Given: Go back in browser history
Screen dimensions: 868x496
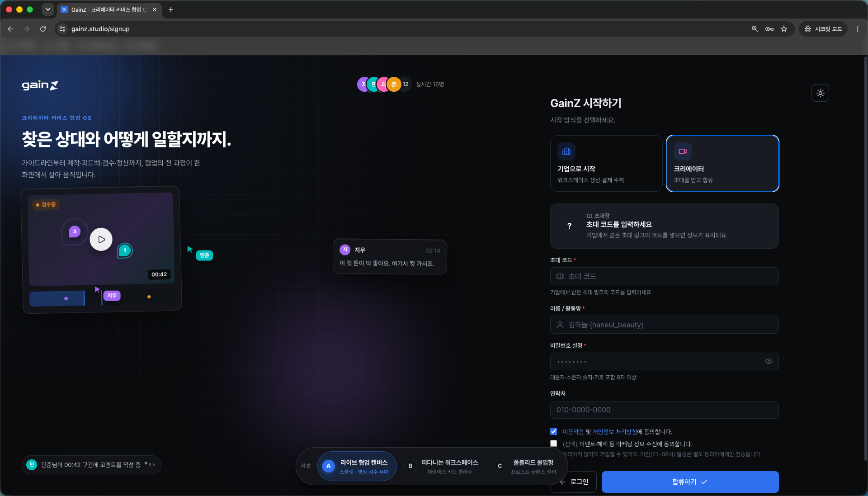Looking at the screenshot, I should 10,29.
